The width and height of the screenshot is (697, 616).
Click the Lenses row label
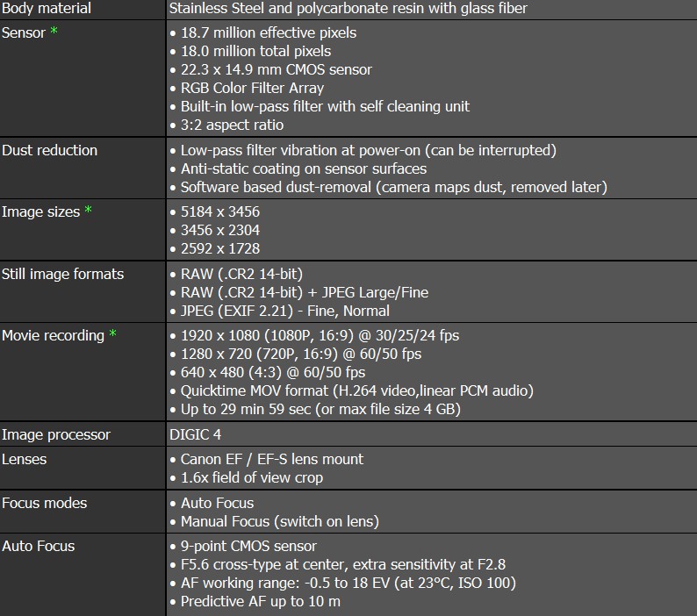(25, 459)
